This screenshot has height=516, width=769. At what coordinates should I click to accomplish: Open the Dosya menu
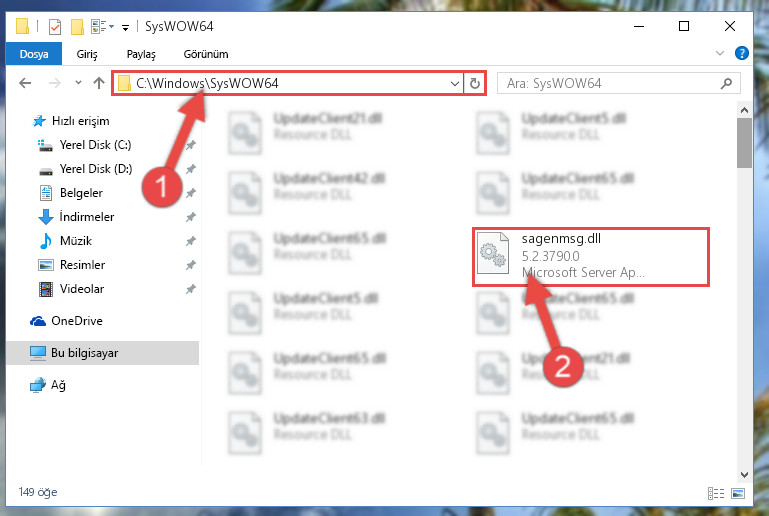pyautogui.click(x=34, y=53)
